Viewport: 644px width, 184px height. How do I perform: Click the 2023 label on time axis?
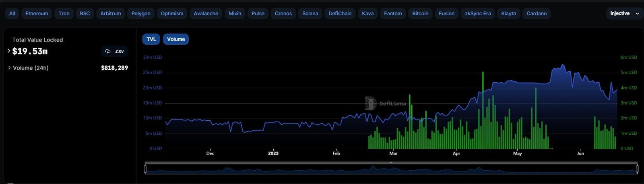pos(273,153)
